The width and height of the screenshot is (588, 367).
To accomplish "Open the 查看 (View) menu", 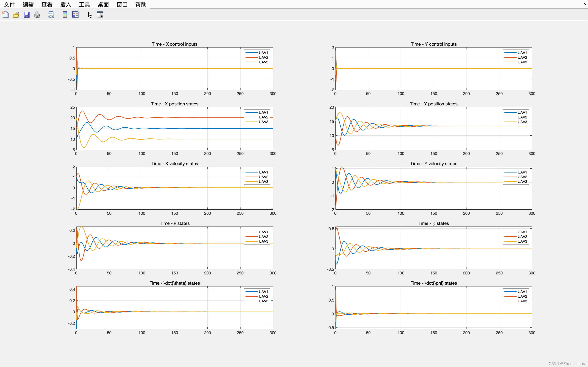I will (47, 4).
